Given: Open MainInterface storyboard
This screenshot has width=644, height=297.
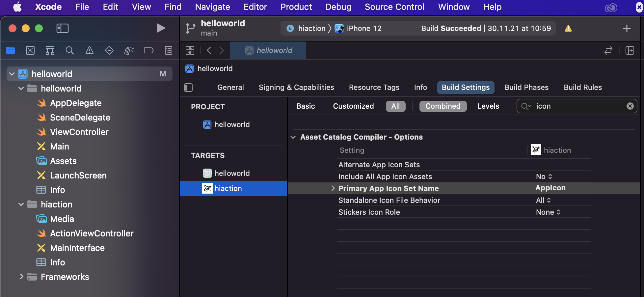Looking at the screenshot, I should click(x=70, y=248).
